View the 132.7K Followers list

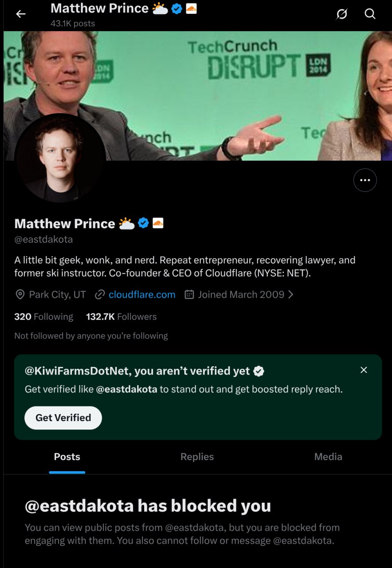click(x=121, y=317)
